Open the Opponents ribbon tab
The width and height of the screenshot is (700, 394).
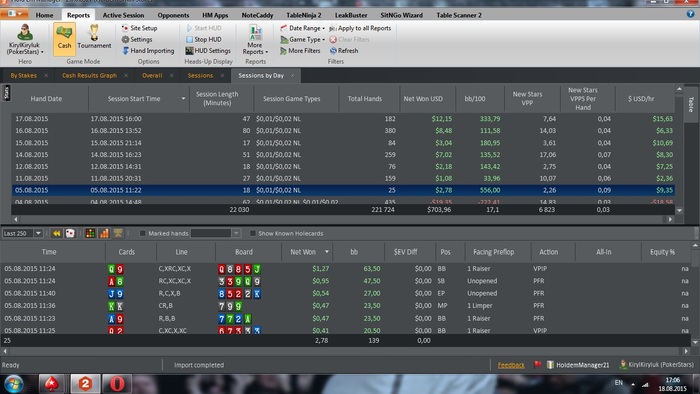tap(173, 15)
